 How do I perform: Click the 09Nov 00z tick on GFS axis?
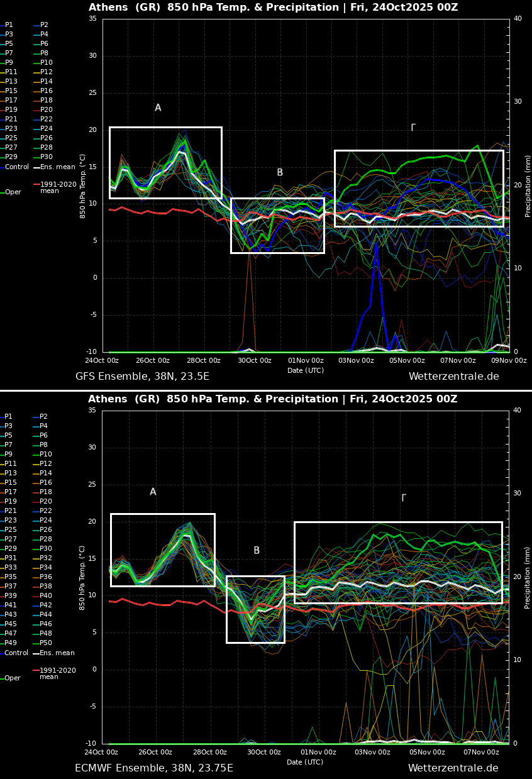[509, 361]
